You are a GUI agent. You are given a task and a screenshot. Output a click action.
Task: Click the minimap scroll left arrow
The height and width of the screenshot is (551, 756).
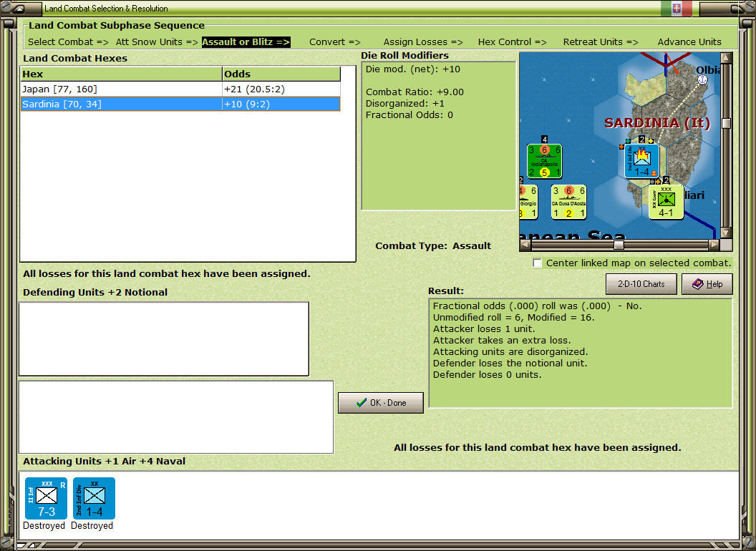click(x=525, y=245)
